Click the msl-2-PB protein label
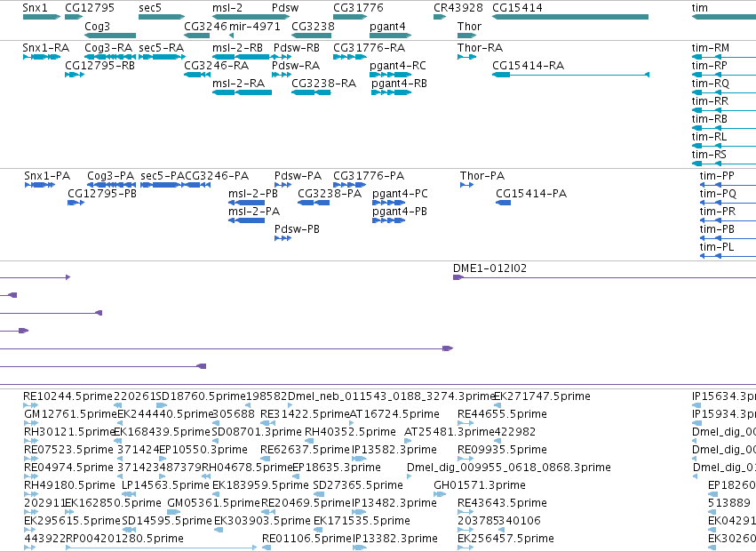 coord(253,194)
